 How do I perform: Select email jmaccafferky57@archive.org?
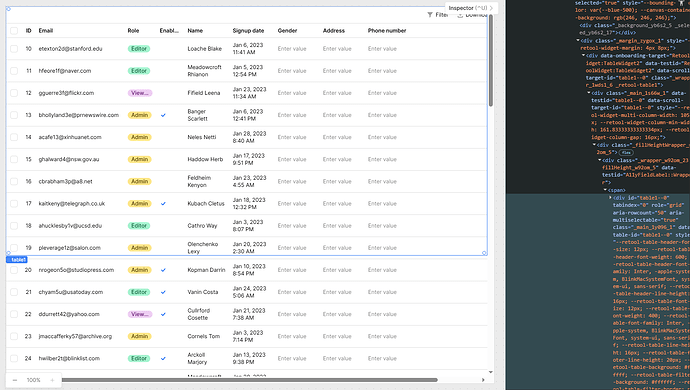[x=75, y=336]
